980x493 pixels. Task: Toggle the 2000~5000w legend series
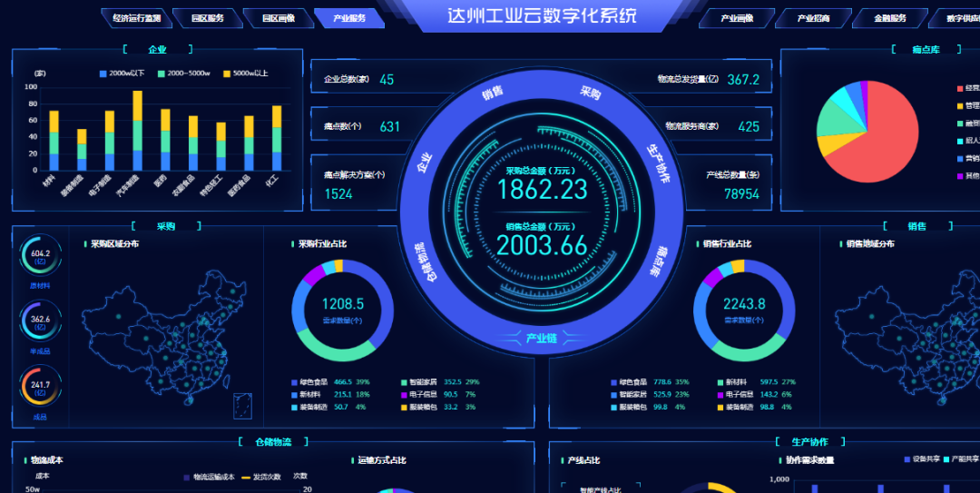pyautogui.click(x=186, y=74)
